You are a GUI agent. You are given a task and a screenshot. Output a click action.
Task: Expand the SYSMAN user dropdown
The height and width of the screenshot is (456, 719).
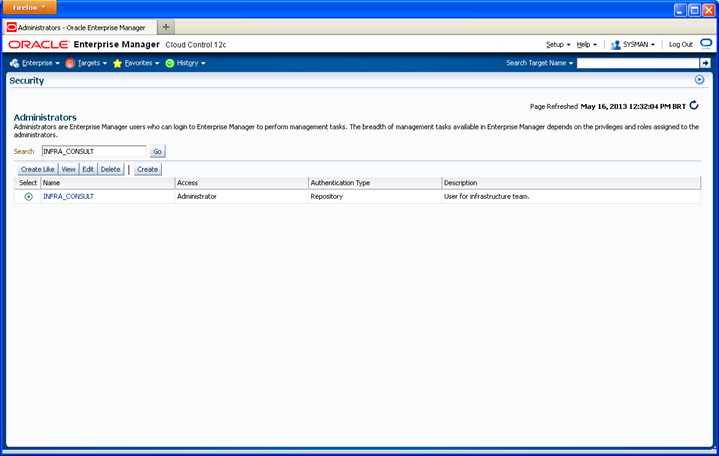coord(639,44)
